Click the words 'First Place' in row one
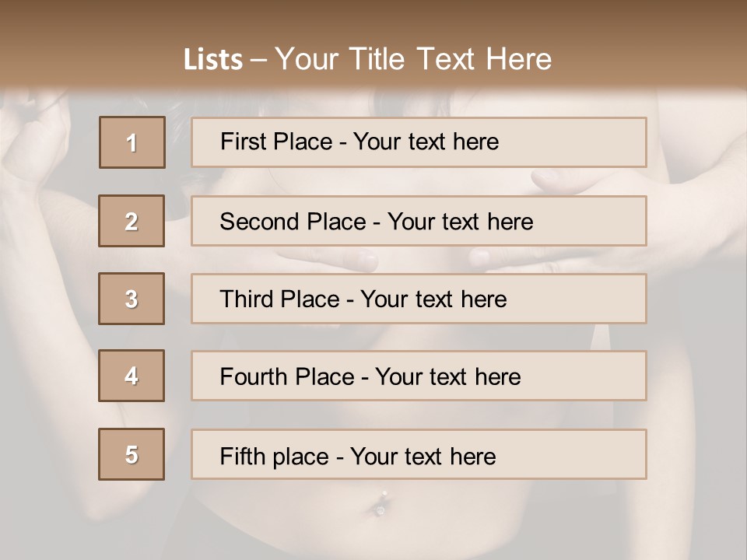Screen dimensions: 747x560 276,142
